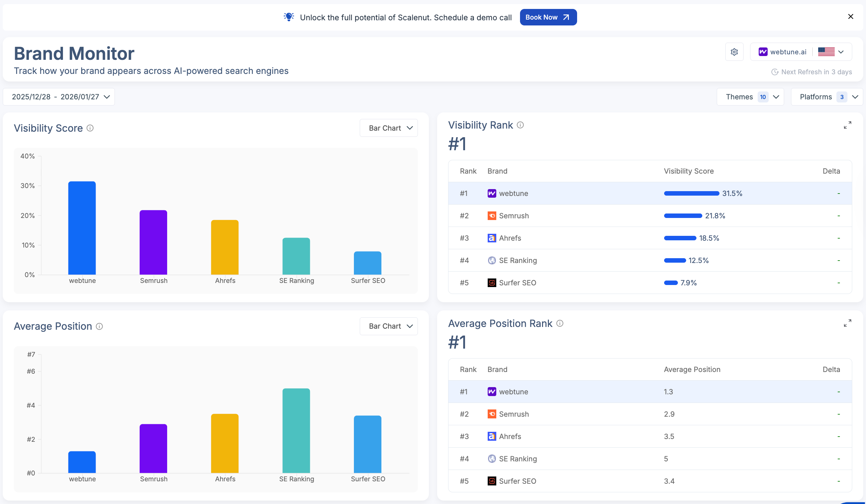Viewport: 866px width, 504px height.
Task: Open Brand Monitor settings gear
Action: 734,52
